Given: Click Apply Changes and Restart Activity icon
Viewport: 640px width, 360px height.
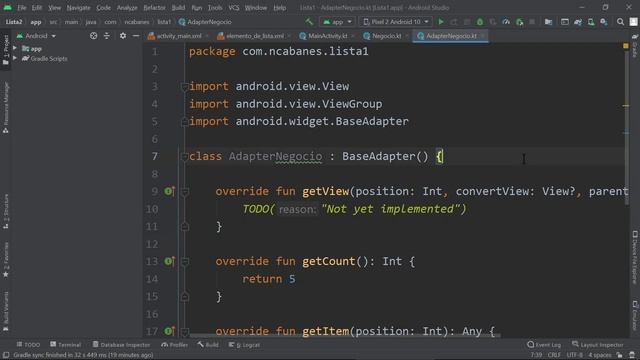Looking at the screenshot, I should coord(454,22).
